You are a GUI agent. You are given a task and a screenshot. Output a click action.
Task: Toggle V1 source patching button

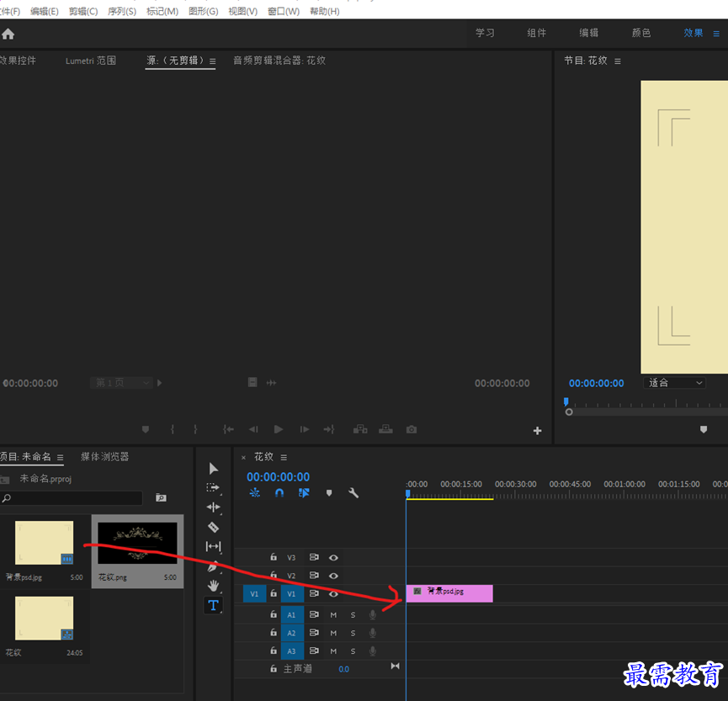254,594
